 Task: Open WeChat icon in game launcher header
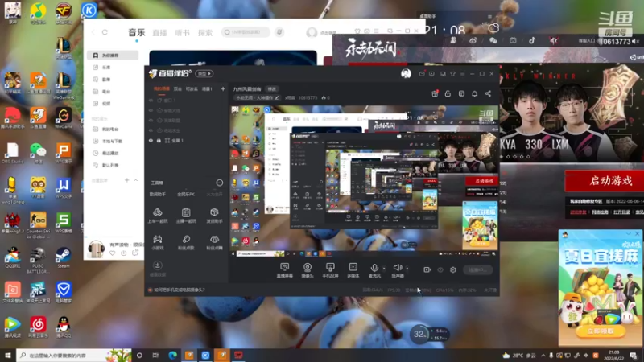coord(493,40)
